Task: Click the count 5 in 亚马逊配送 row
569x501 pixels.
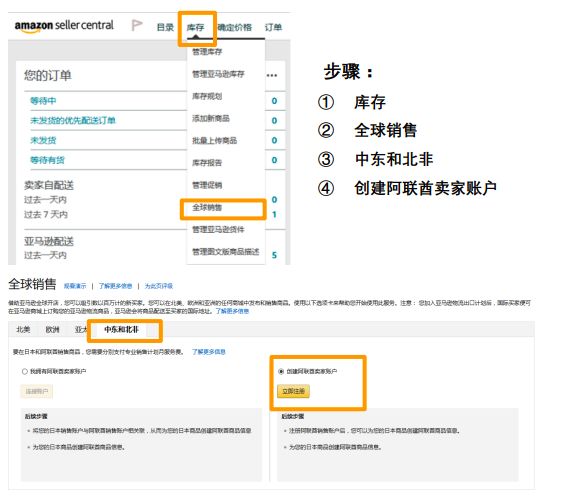Action: pyautogui.click(x=274, y=255)
